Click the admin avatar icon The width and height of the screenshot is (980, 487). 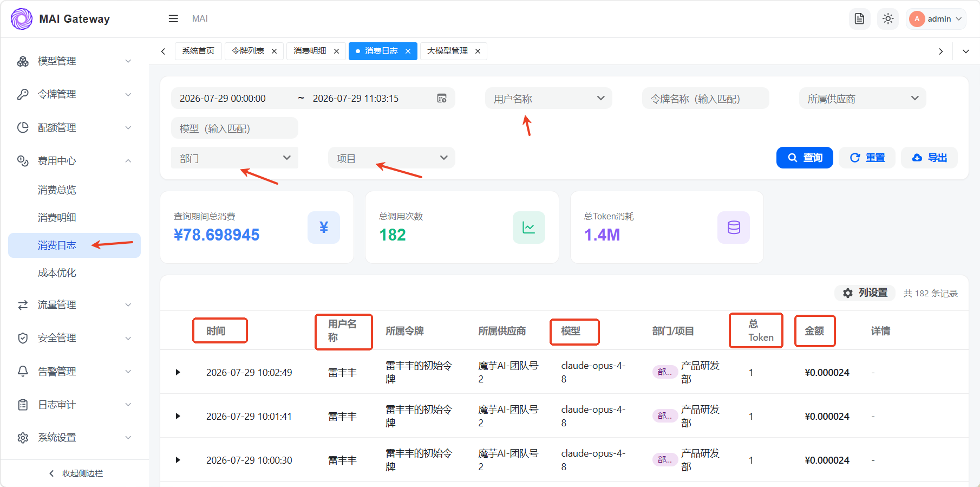pos(917,19)
